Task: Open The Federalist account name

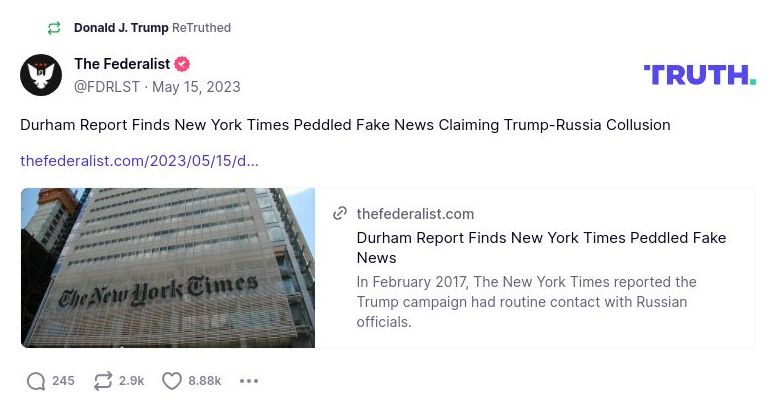Action: (x=121, y=64)
